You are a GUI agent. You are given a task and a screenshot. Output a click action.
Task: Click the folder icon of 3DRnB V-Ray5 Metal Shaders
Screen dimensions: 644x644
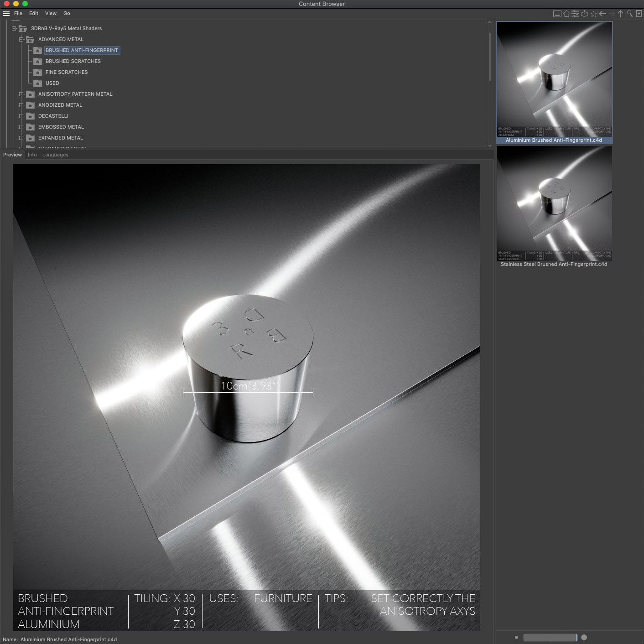(x=23, y=28)
